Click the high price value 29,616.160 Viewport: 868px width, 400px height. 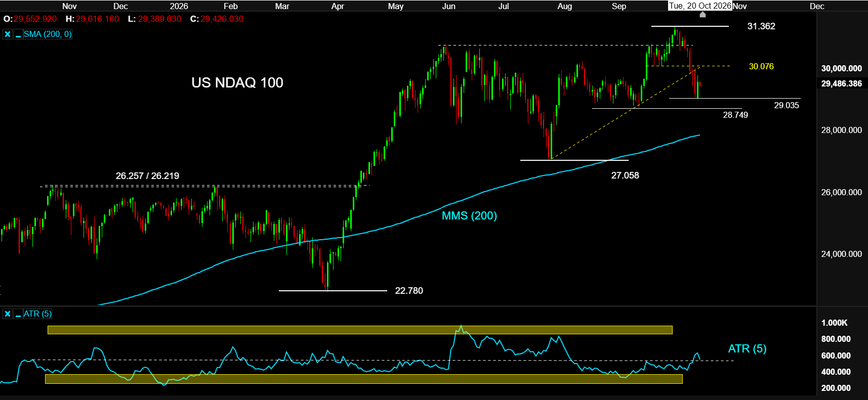[x=98, y=19]
